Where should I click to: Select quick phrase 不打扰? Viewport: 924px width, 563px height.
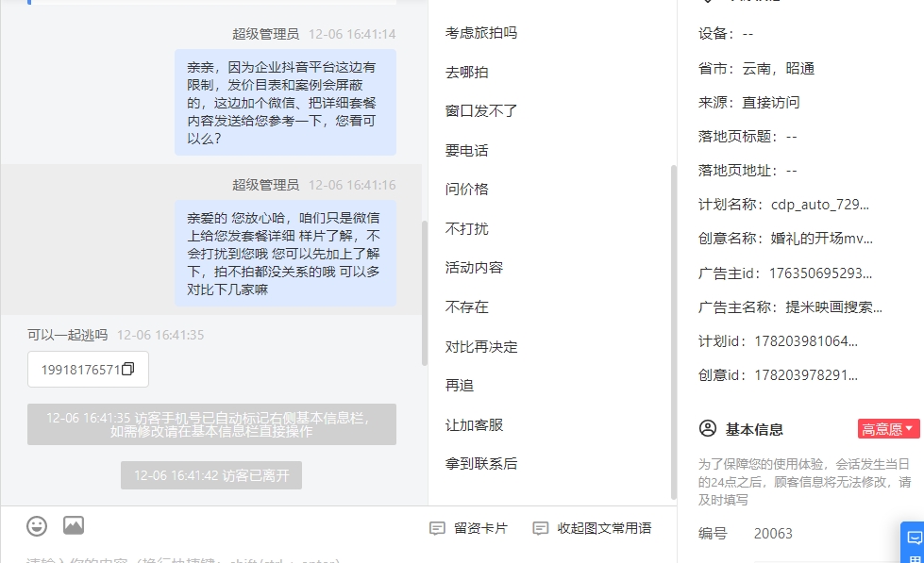pos(466,228)
